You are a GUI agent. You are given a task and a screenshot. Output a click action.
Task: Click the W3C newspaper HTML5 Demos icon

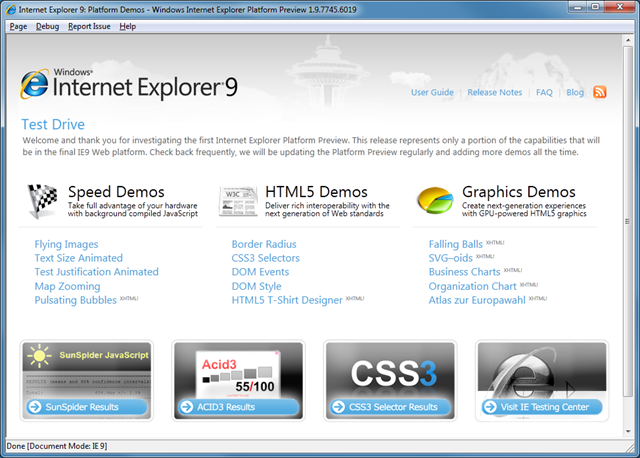pos(238,201)
